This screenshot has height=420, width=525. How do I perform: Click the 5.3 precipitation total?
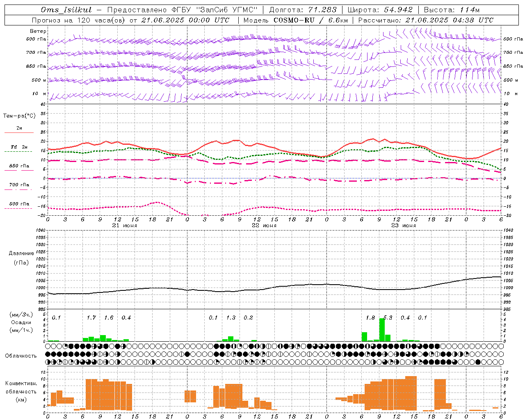click(388, 318)
